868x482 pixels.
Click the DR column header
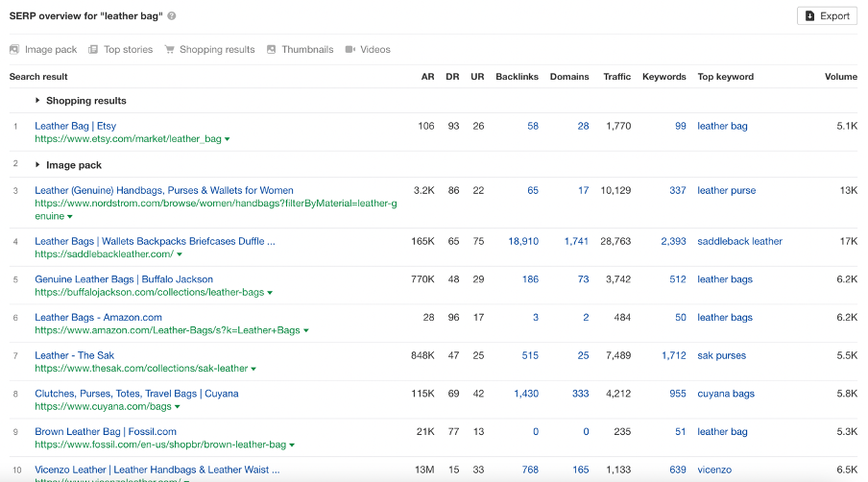point(452,77)
